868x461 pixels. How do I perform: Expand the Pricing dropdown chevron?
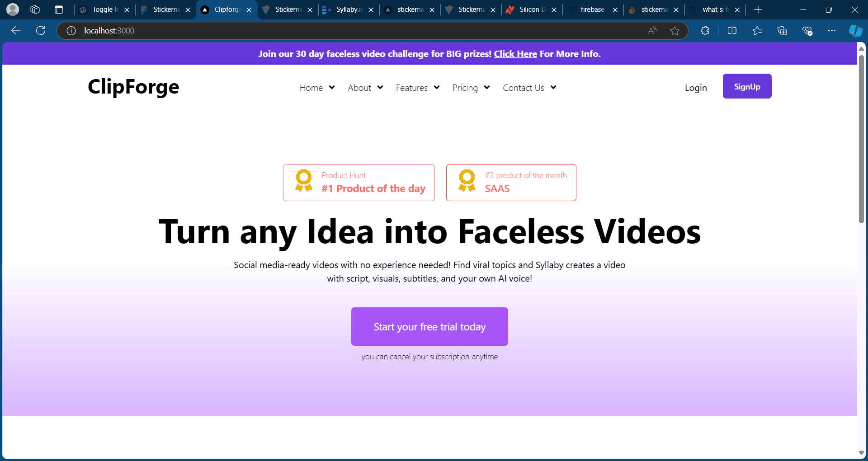coord(487,88)
